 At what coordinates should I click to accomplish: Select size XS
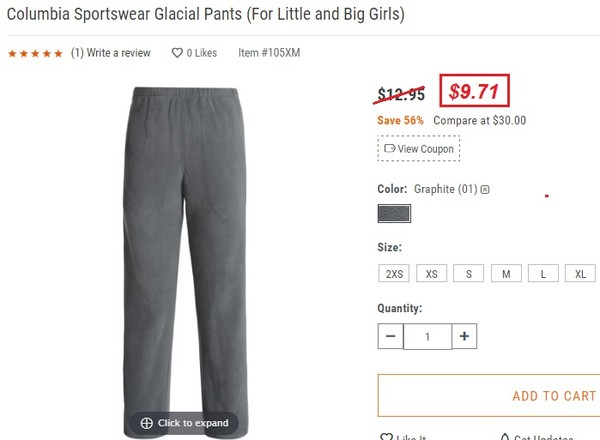[431, 274]
